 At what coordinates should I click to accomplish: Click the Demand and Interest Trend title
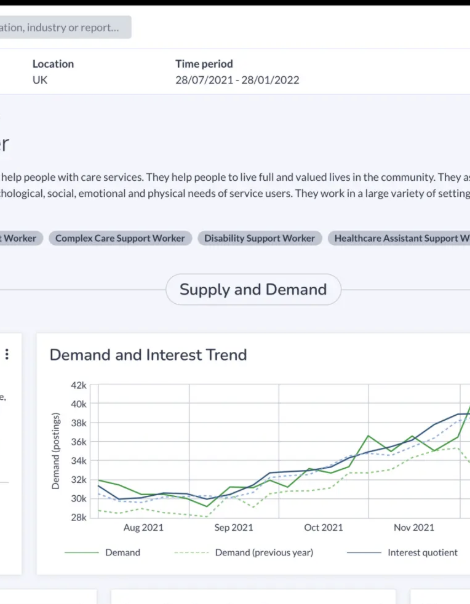[148, 355]
